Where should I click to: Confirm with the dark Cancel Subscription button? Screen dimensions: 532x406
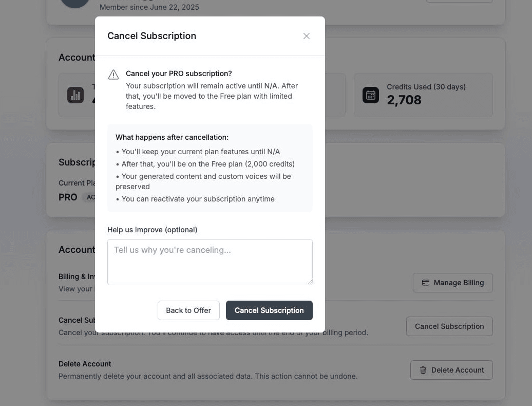269,310
